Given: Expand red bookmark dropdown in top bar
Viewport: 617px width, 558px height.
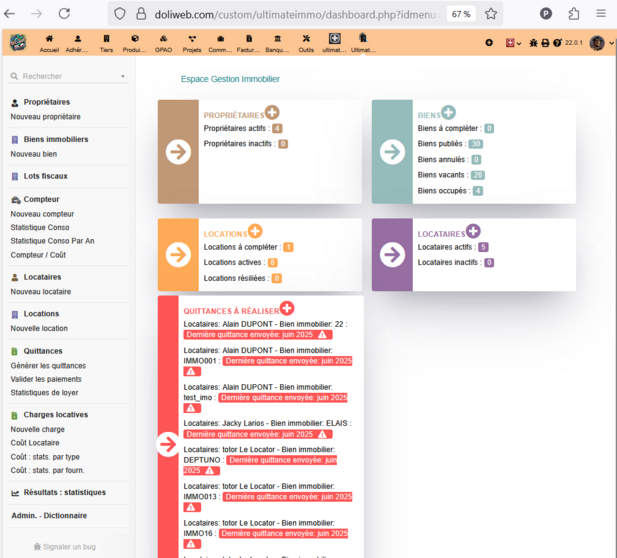Looking at the screenshot, I should point(513,43).
